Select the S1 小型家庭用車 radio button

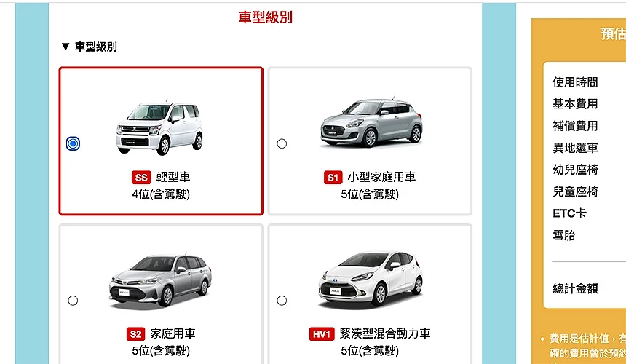point(282,143)
